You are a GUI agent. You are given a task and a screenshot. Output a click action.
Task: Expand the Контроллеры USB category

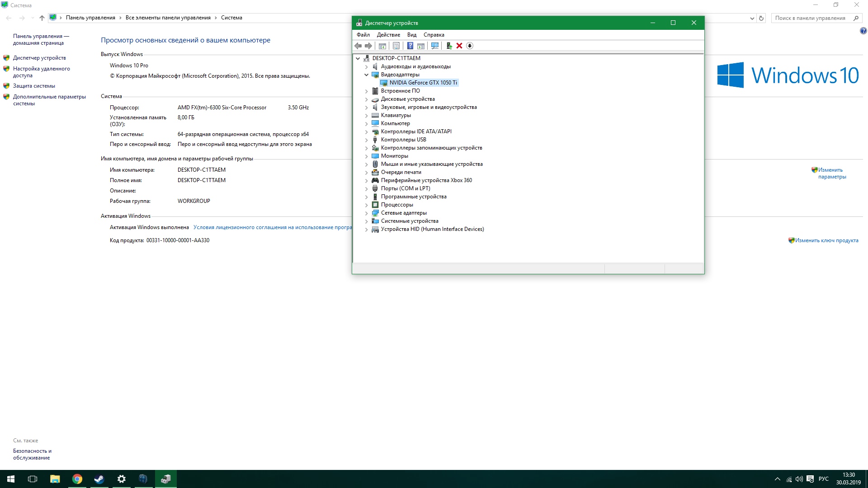tap(367, 140)
